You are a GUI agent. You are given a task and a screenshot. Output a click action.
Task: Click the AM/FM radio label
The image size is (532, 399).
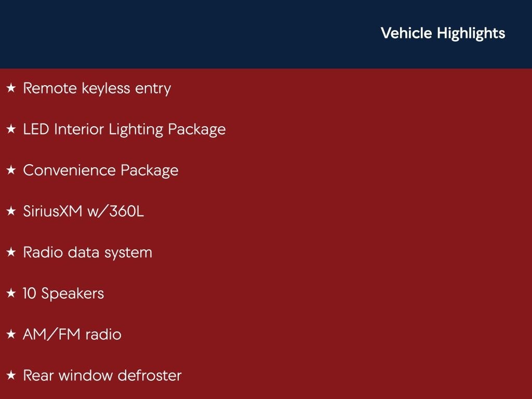(72, 335)
